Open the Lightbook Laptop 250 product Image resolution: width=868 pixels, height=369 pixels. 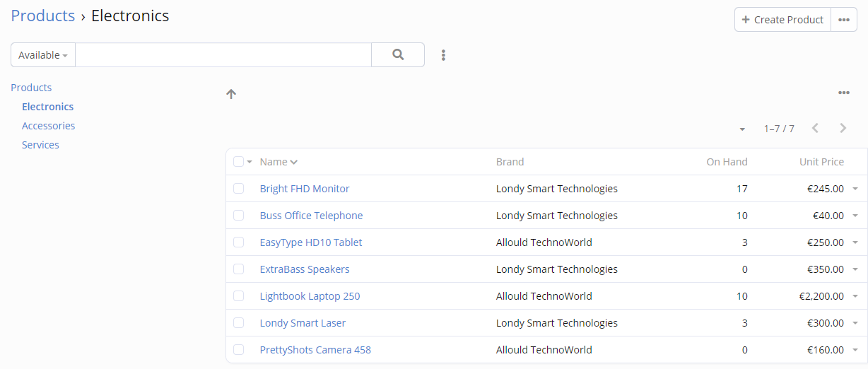click(310, 296)
